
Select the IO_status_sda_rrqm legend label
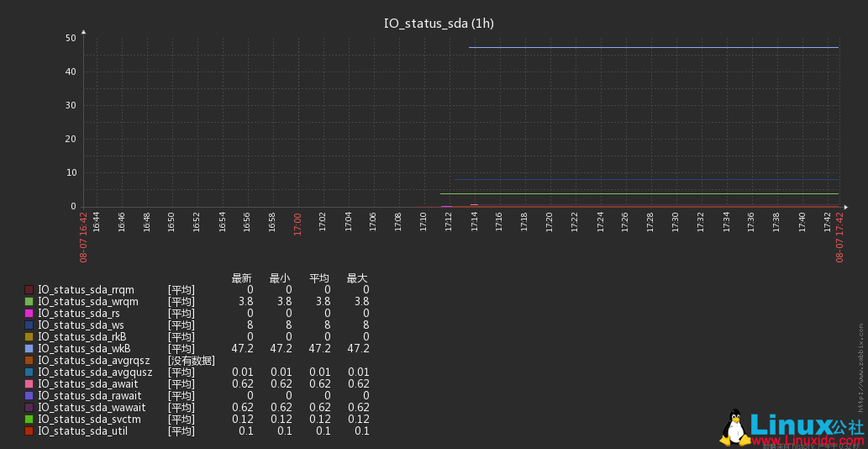86,289
